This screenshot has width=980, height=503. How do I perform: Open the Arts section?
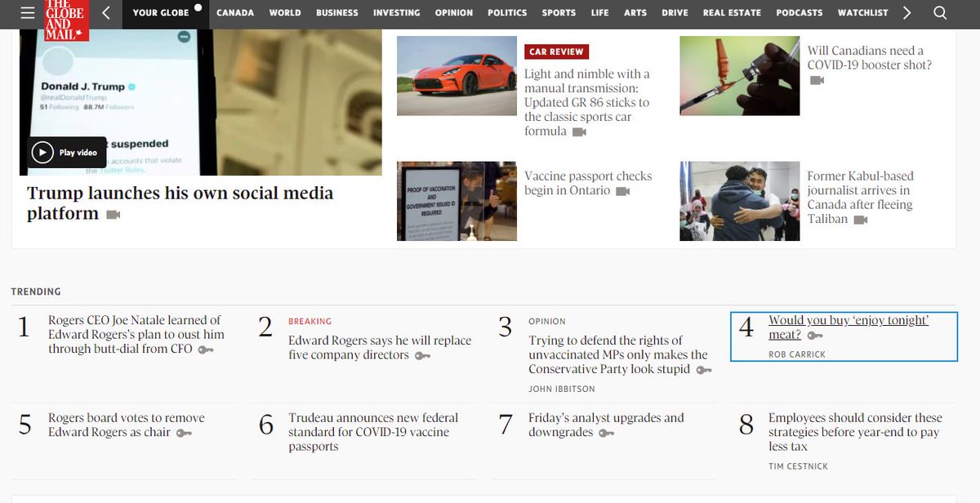tap(635, 13)
